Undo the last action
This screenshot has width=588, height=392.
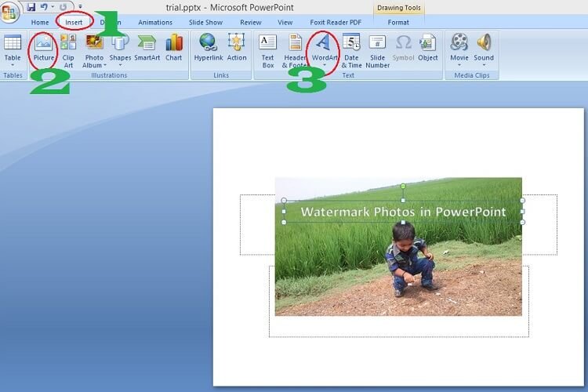tap(44, 7)
